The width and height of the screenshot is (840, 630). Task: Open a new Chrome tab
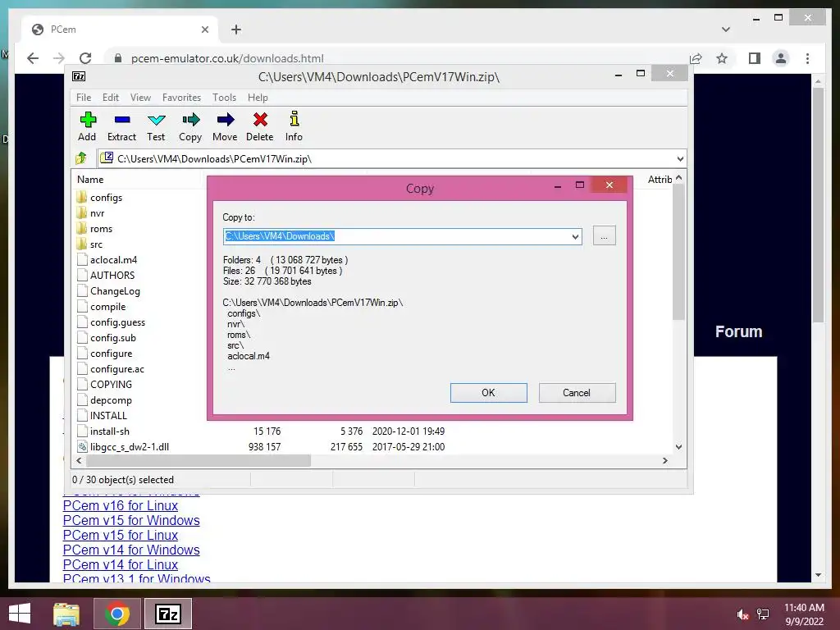click(236, 30)
